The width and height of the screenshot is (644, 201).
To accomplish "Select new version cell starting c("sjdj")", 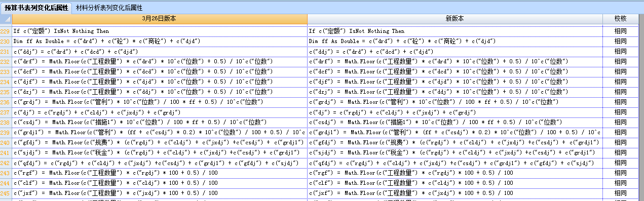I will tap(455, 153).
